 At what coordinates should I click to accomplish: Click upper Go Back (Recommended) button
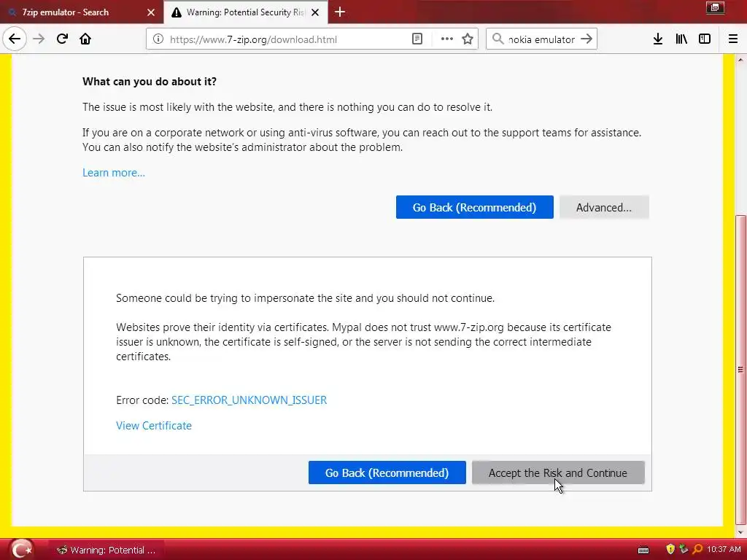(x=474, y=207)
